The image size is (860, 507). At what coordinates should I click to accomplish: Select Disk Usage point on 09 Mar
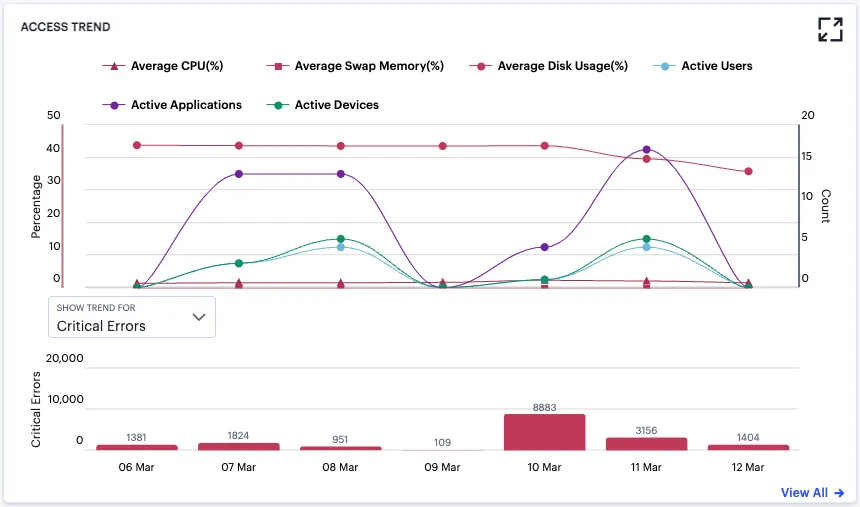coord(443,146)
